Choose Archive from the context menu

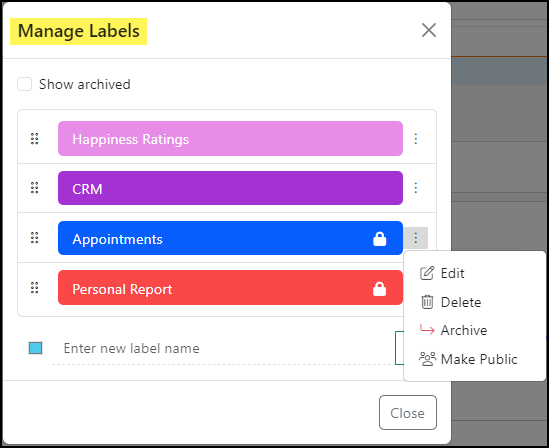pos(474,330)
